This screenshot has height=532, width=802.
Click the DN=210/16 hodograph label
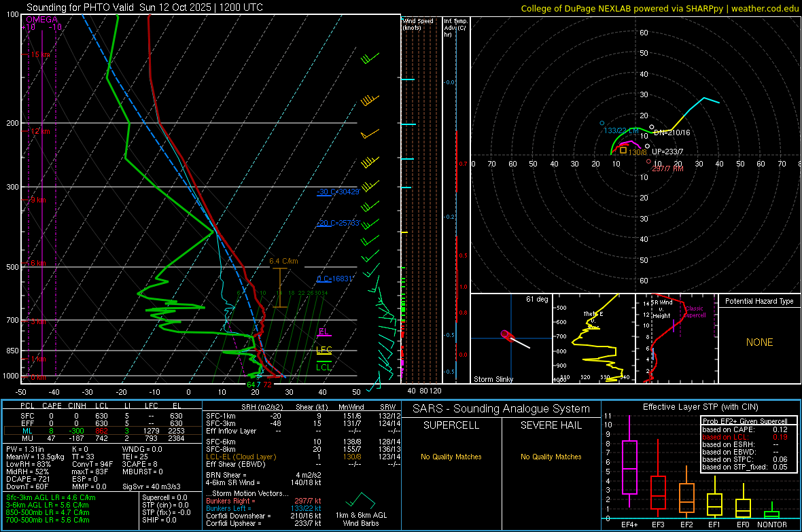pyautogui.click(x=672, y=132)
